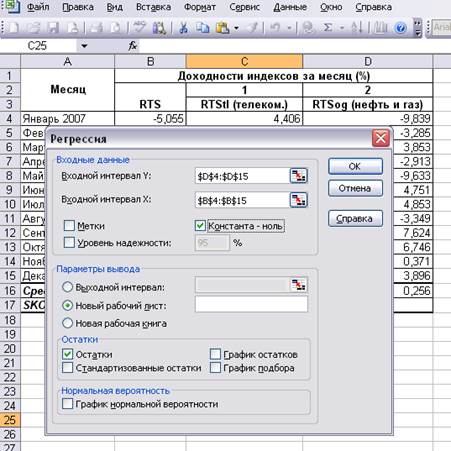The width and height of the screenshot is (451, 451).
Task: Open Help via blue question mark icon
Action: pyautogui.click(x=400, y=28)
